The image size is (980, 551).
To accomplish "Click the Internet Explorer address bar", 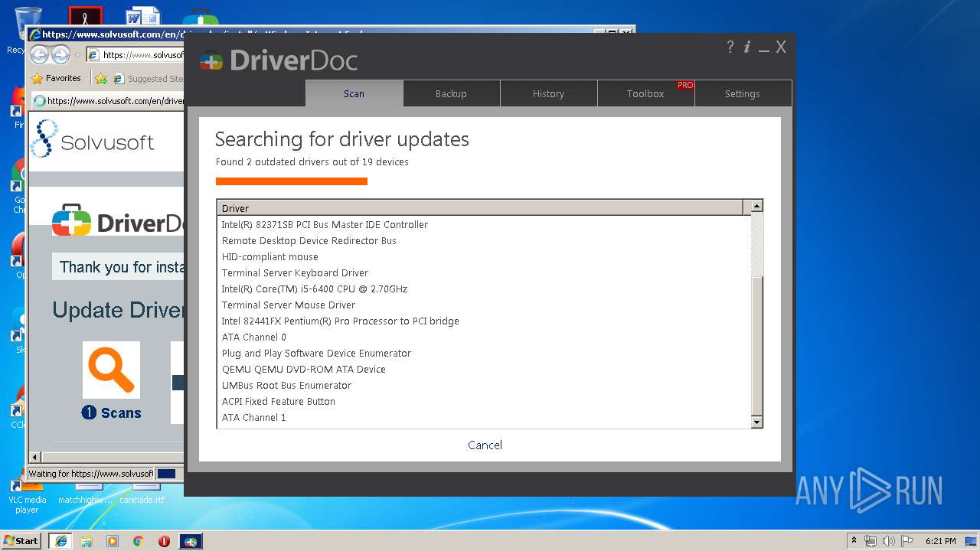I will click(x=136, y=55).
